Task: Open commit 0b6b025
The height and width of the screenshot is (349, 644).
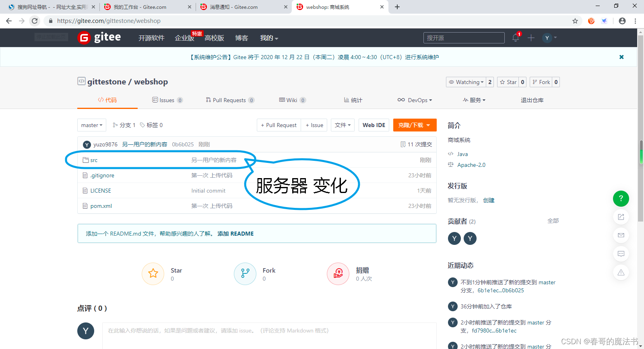Action: point(183,144)
